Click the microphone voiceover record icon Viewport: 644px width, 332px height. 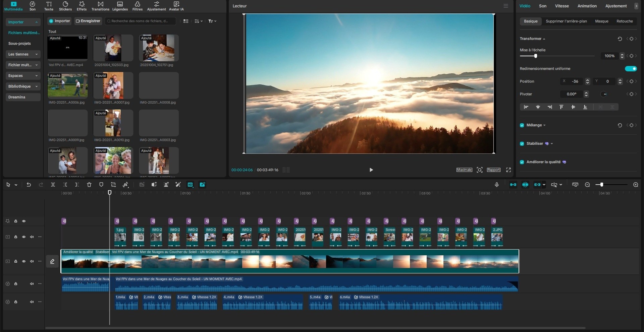[497, 185]
